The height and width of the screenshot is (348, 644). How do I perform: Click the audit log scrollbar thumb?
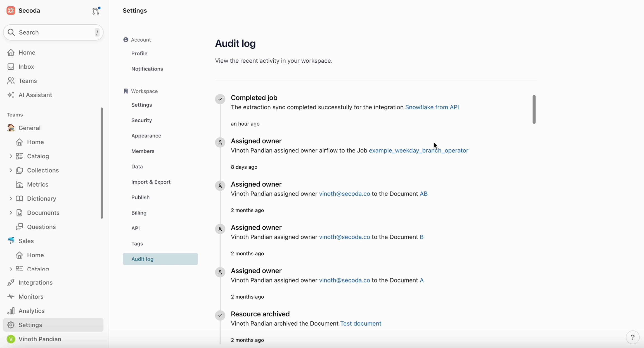coord(534,109)
